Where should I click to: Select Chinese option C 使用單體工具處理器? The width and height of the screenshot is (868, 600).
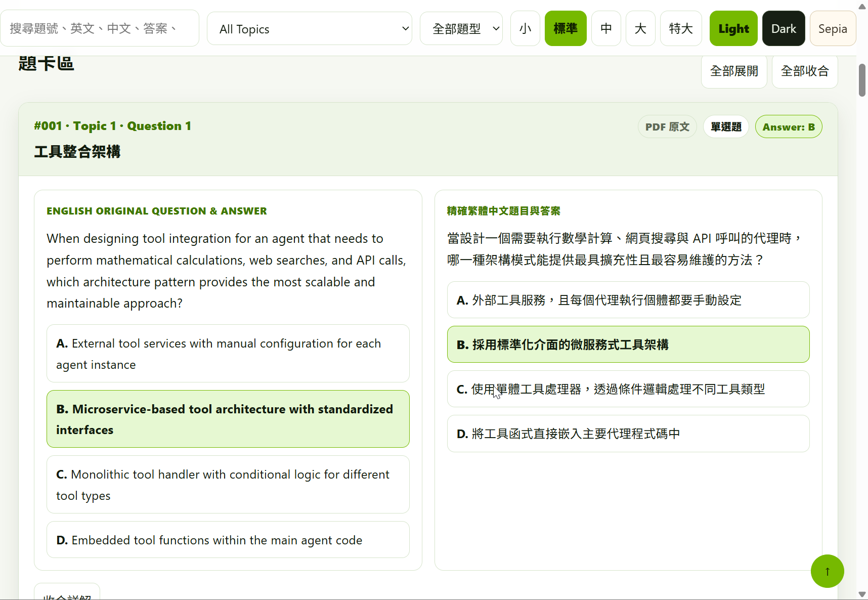(x=628, y=389)
